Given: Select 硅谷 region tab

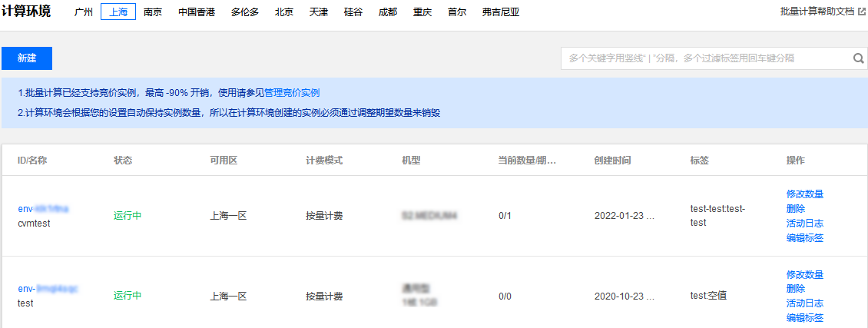Looking at the screenshot, I should (353, 12).
